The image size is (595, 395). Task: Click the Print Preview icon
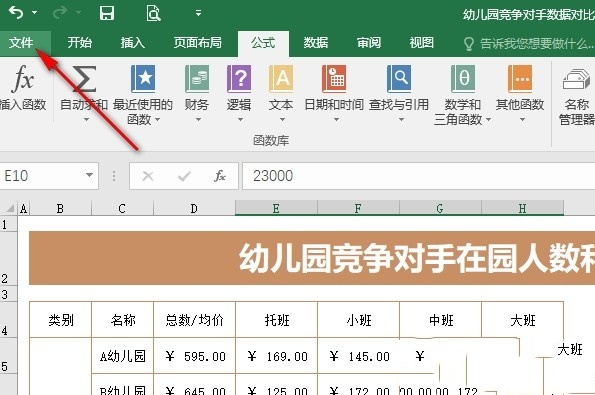pyautogui.click(x=153, y=13)
